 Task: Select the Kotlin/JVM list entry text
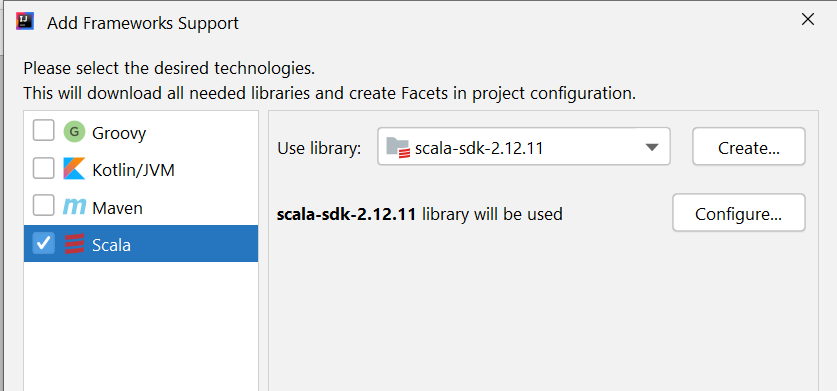pyautogui.click(x=133, y=170)
